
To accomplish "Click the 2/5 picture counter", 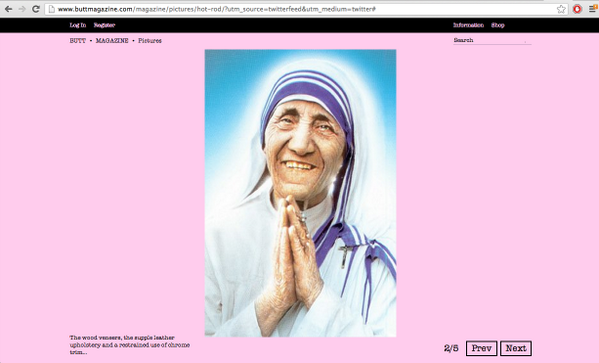I will click(x=451, y=348).
